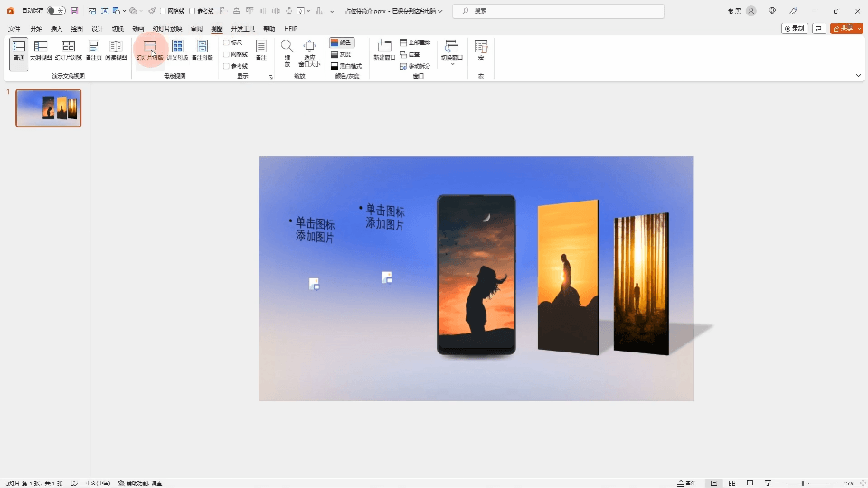Expand Switch Windows dropdown
This screenshot has height=488, width=868.
[452, 52]
